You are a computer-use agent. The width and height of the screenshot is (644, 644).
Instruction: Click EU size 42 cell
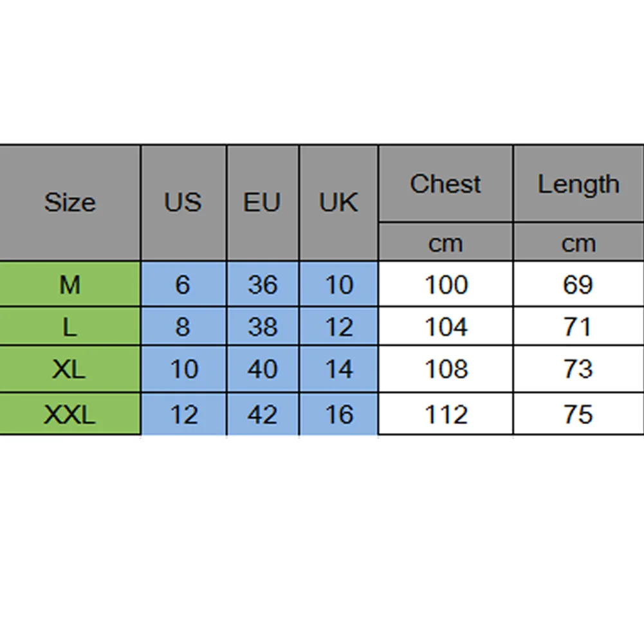coord(262,414)
